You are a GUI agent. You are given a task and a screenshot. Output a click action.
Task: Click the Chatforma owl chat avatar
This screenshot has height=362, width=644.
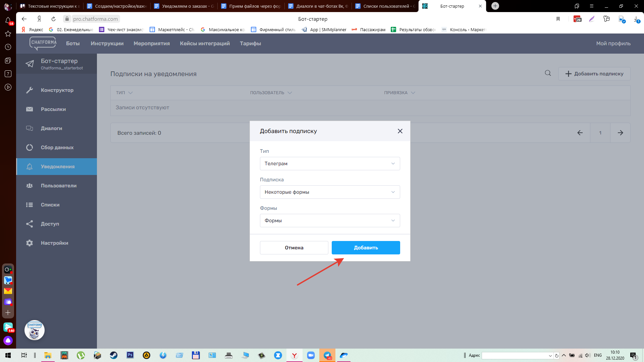pos(35,330)
